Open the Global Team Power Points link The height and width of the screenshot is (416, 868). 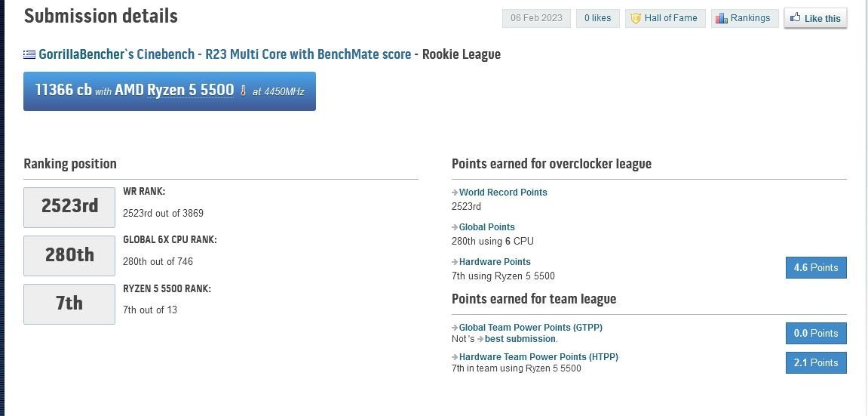click(x=530, y=328)
